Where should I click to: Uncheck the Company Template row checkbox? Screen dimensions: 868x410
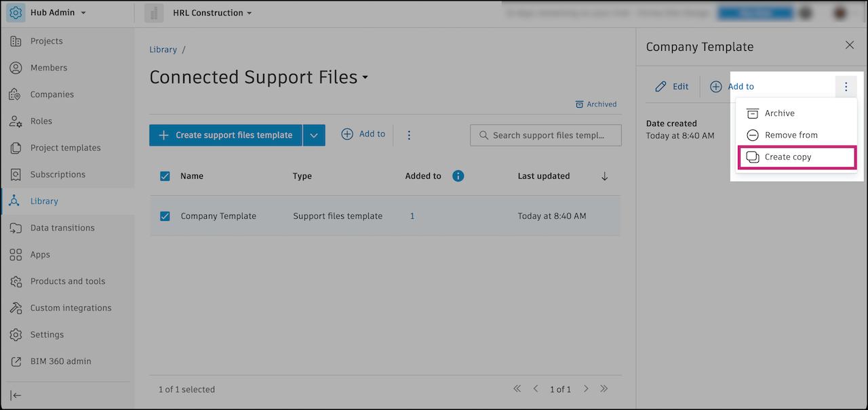pyautogui.click(x=165, y=216)
